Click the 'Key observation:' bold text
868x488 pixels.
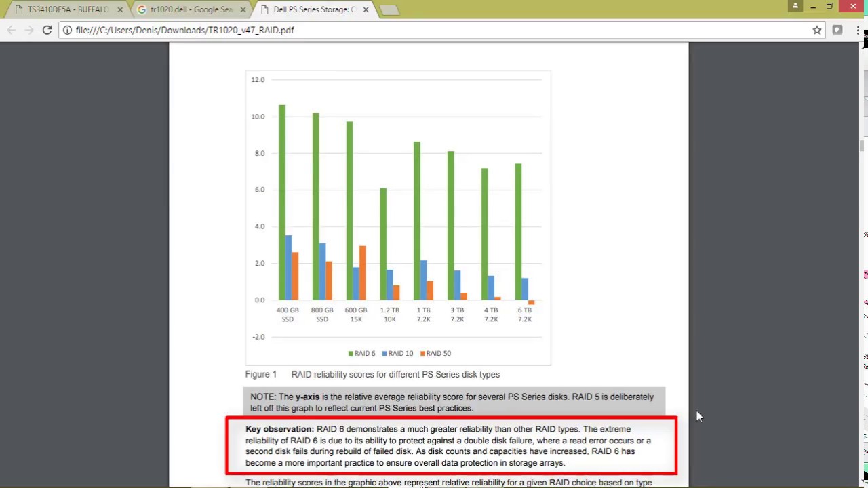[279, 429]
